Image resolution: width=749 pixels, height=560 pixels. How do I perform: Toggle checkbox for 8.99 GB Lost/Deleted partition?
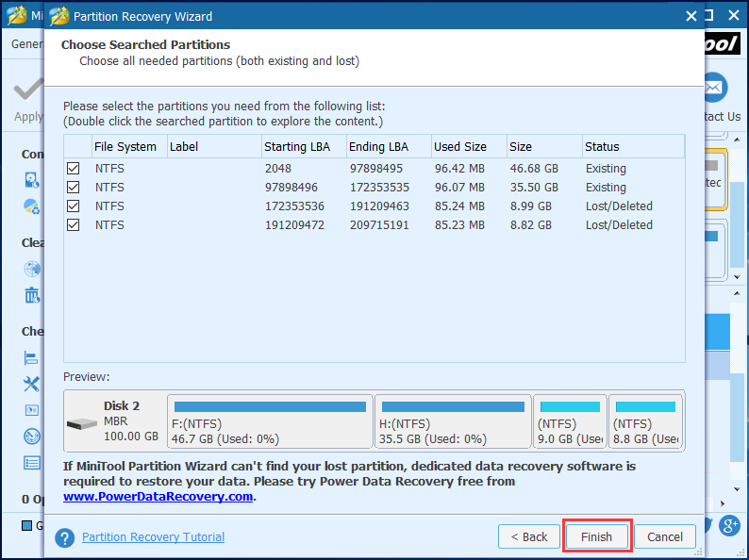tap(73, 206)
